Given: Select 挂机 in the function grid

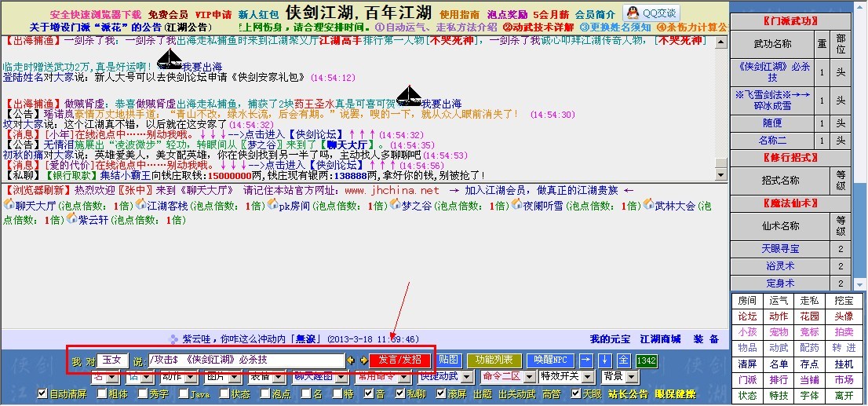Looking at the screenshot, I should click(x=844, y=364).
